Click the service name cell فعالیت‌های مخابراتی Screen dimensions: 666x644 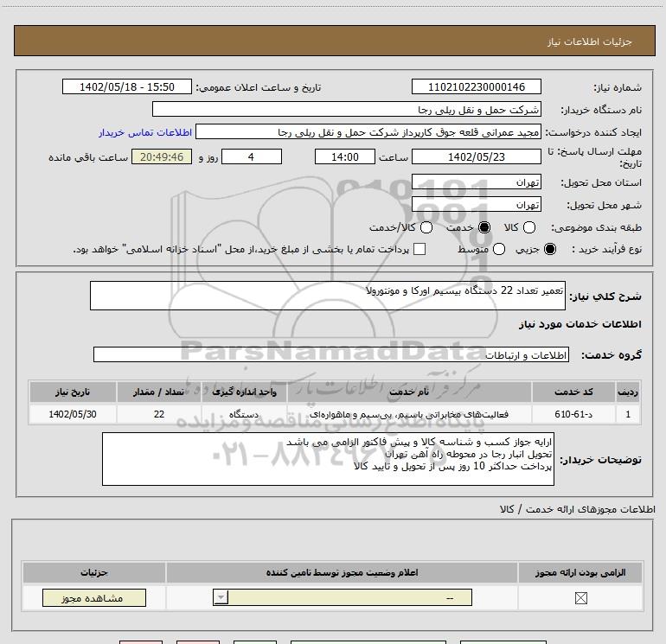point(409,414)
